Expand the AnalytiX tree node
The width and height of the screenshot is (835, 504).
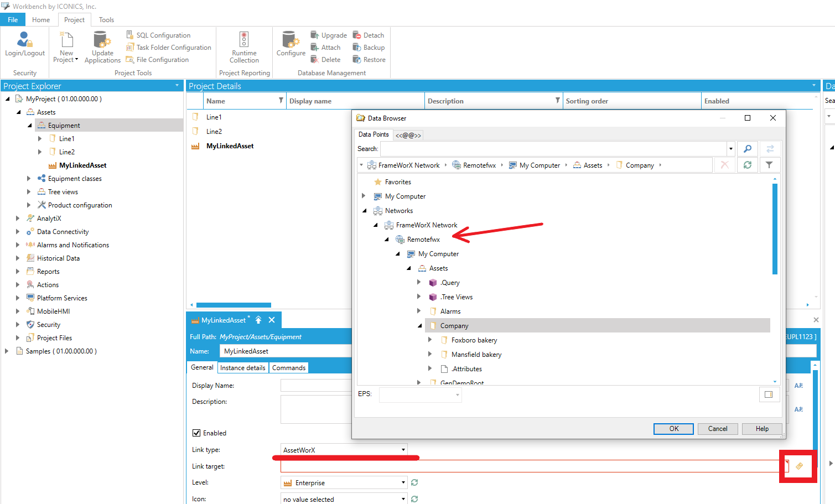18,218
